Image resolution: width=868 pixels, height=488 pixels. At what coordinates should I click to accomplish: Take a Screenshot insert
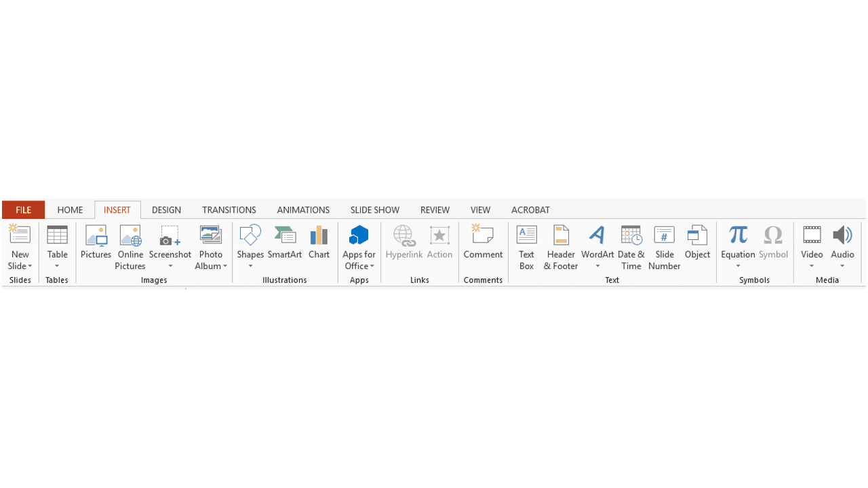[x=170, y=245]
